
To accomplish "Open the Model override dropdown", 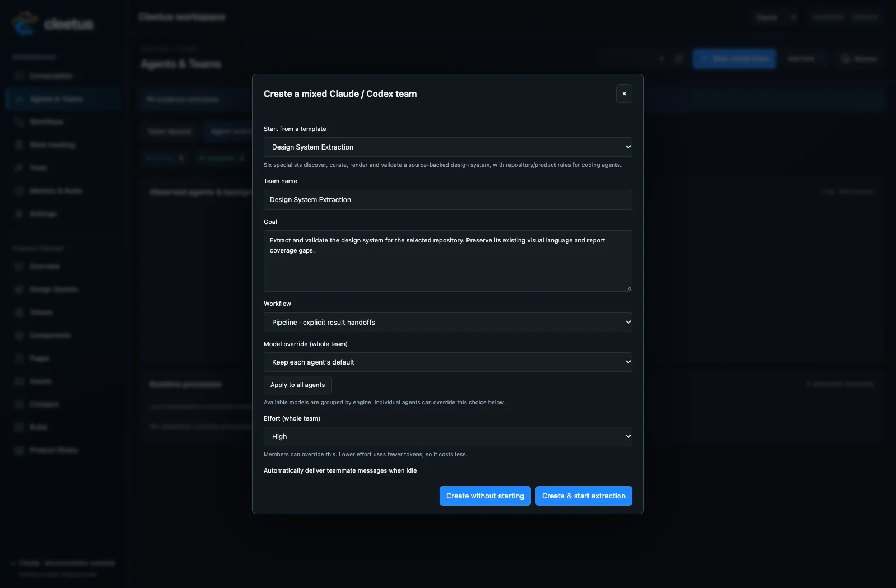I will 448,362.
